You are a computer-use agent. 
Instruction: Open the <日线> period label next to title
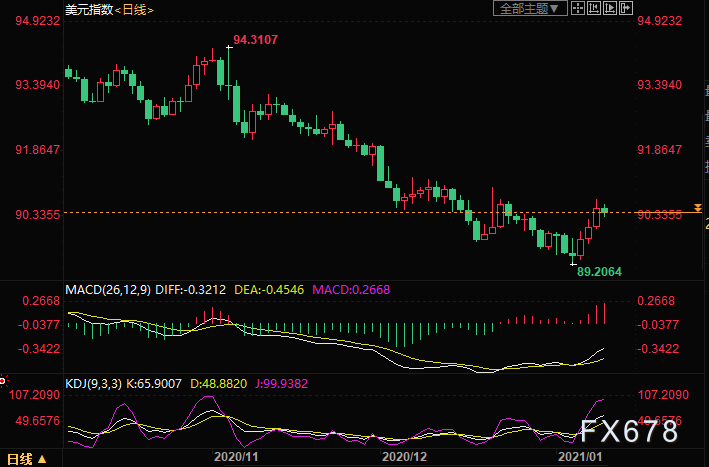click(x=134, y=9)
